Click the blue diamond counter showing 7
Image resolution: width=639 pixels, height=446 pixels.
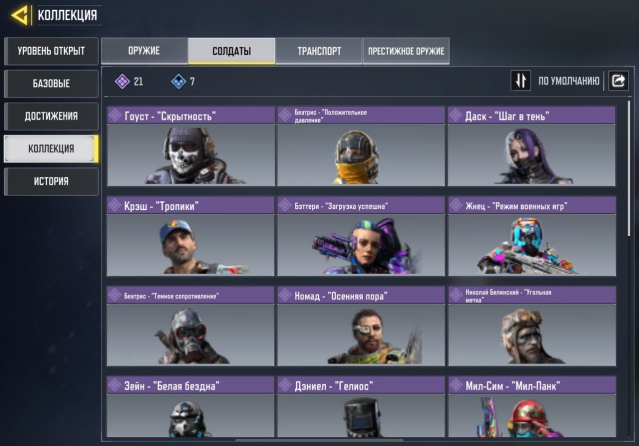tap(183, 82)
